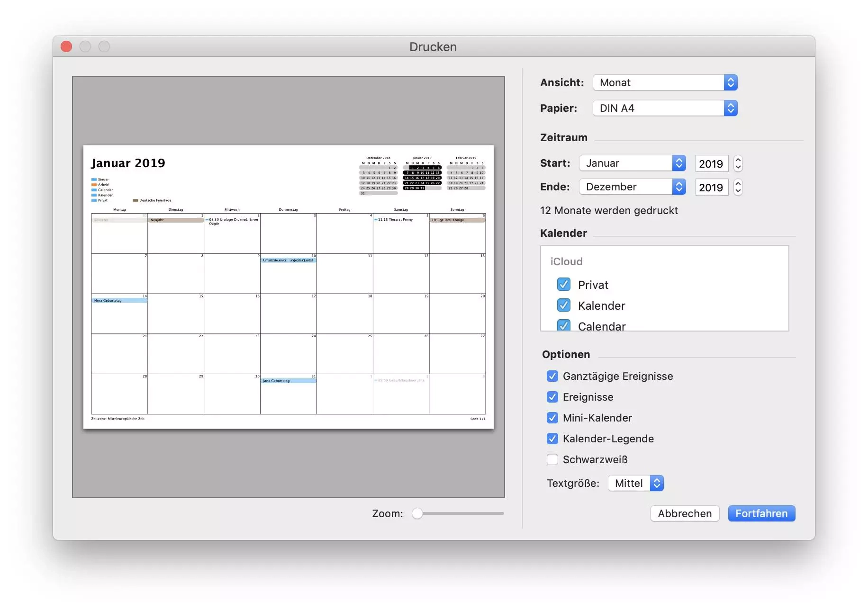Uncheck the Privat calendar checkbox
Image resolution: width=868 pixels, height=610 pixels.
tap(564, 284)
